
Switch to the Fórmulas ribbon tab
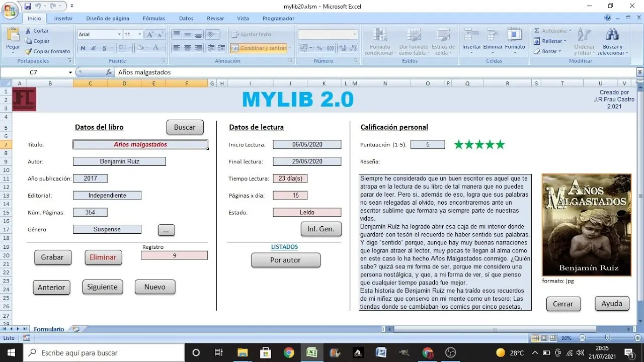(x=153, y=19)
